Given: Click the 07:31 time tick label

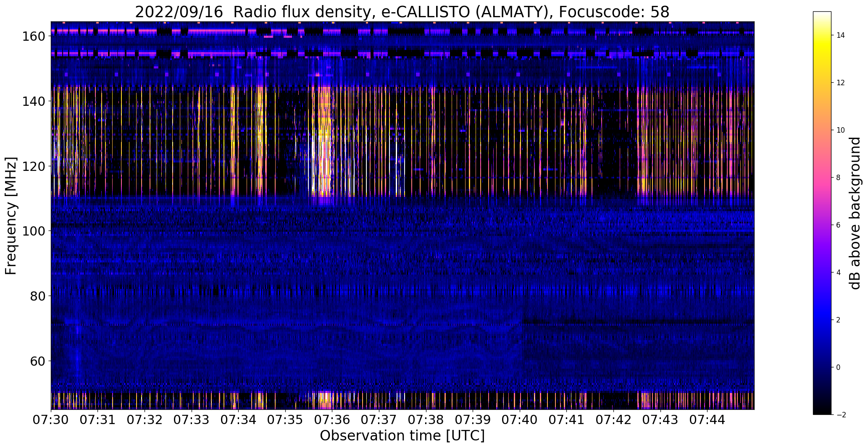Looking at the screenshot, I should click(98, 420).
